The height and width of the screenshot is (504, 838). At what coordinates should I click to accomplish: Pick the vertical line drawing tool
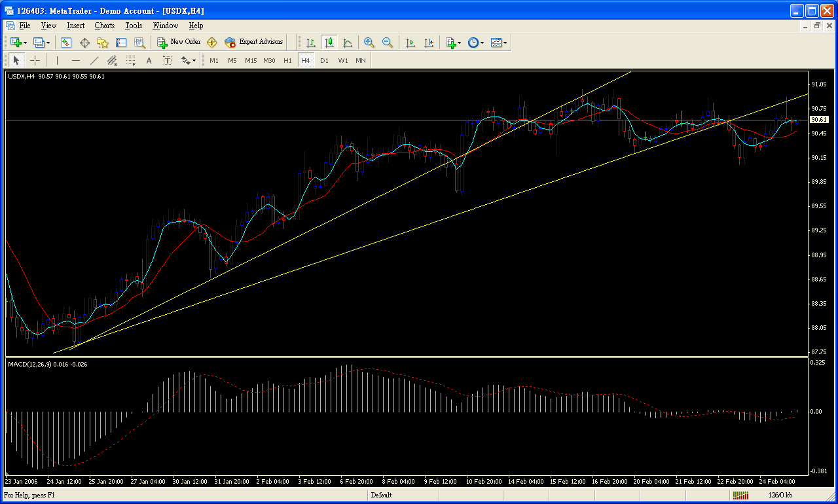[58, 60]
